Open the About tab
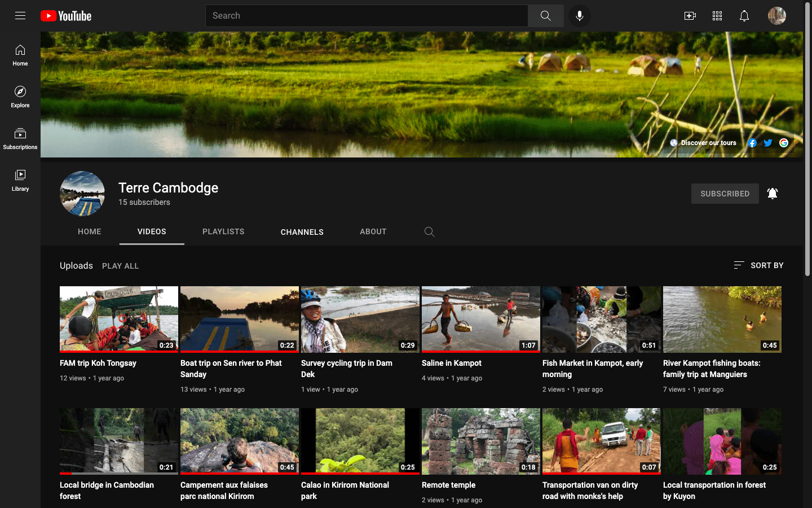This screenshot has width=812, height=508. click(373, 231)
